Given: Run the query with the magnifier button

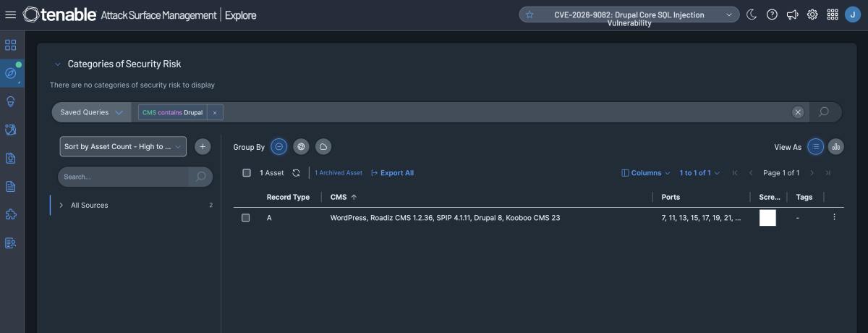Looking at the screenshot, I should coord(823,112).
